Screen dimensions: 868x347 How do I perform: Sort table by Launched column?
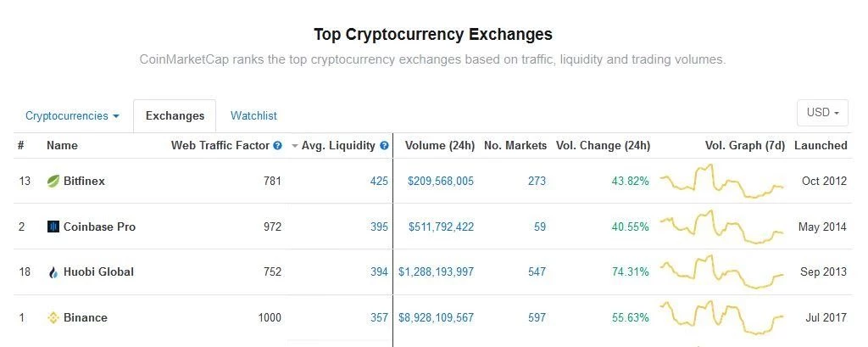point(820,145)
